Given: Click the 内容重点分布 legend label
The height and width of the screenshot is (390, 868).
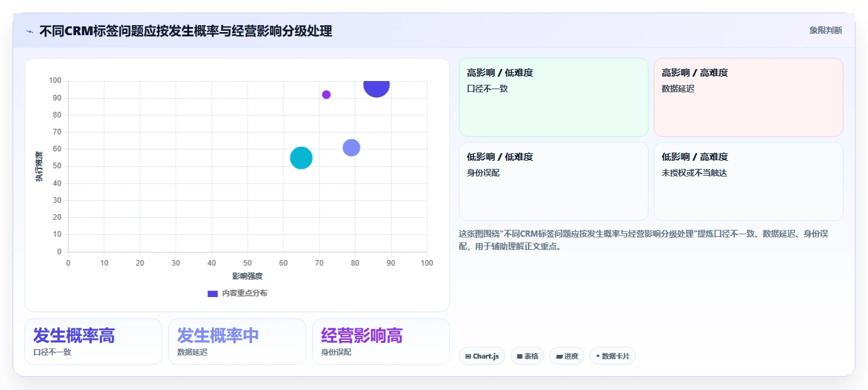Looking at the screenshot, I should point(244,293).
